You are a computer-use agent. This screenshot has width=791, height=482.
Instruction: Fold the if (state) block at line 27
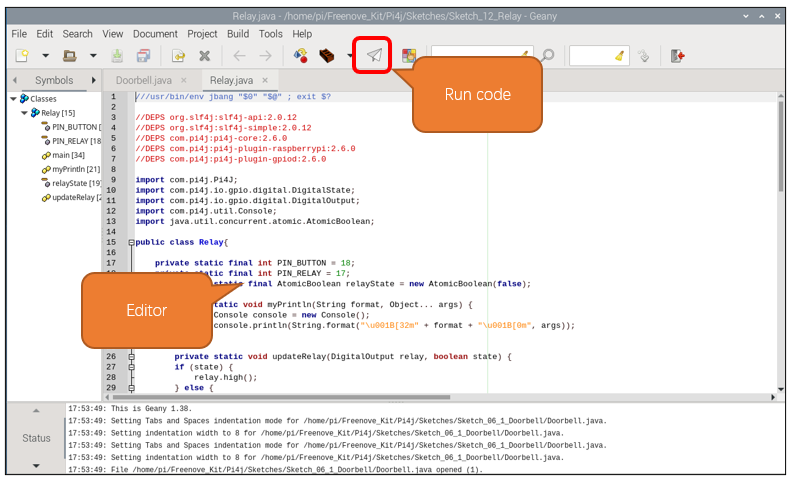[131, 367]
